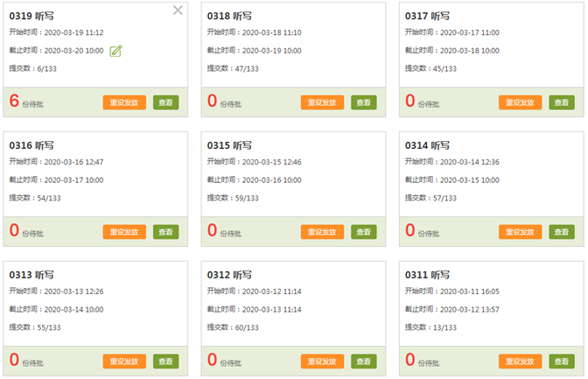Click 重设发放 for 0316 听写
Screen dimensions: 588x379
coord(124,232)
